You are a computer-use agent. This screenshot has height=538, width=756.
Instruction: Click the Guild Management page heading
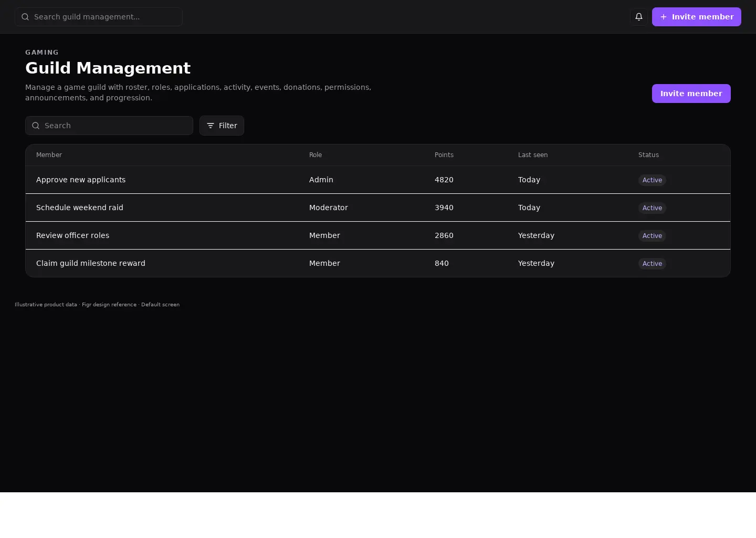tap(108, 68)
